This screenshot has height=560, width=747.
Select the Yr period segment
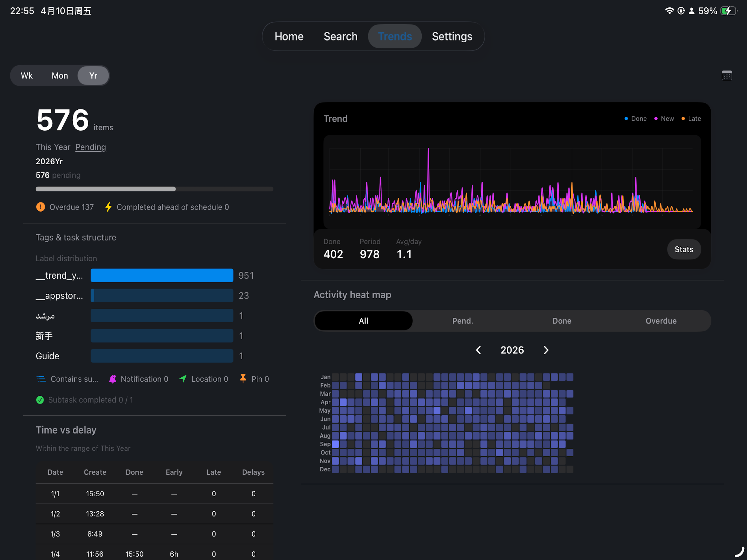pyautogui.click(x=93, y=76)
